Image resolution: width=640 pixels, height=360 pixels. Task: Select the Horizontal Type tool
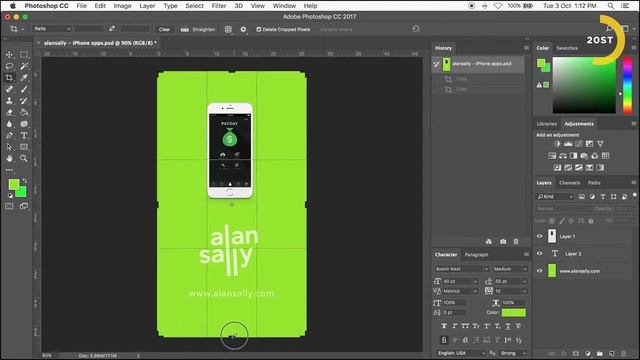point(24,136)
